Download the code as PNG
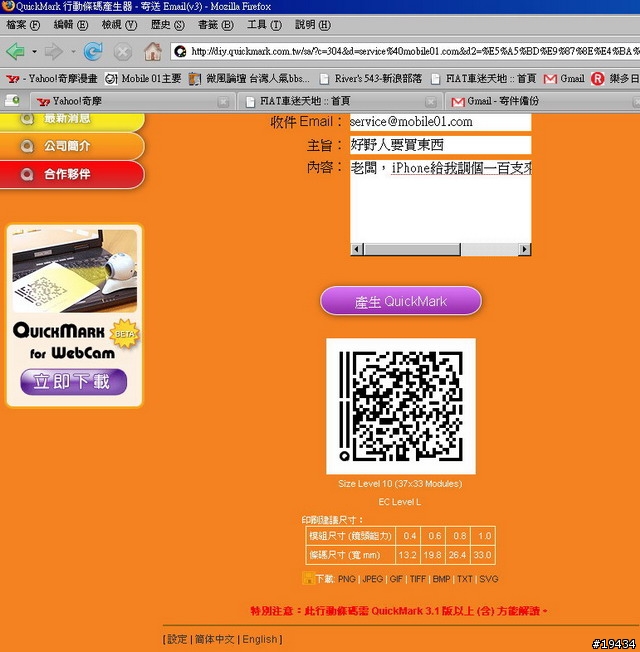 click(346, 579)
